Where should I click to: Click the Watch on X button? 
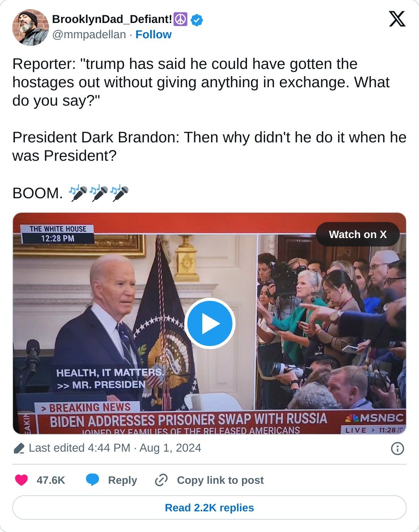click(358, 234)
